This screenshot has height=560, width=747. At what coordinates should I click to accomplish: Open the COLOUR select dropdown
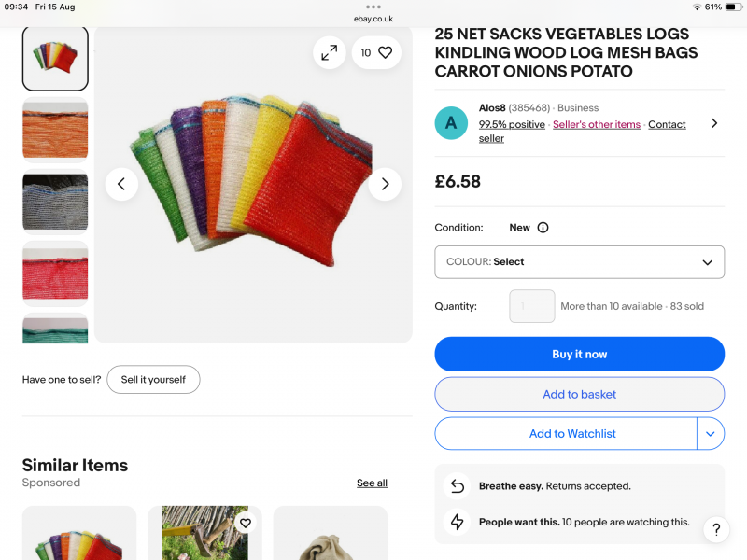579,262
